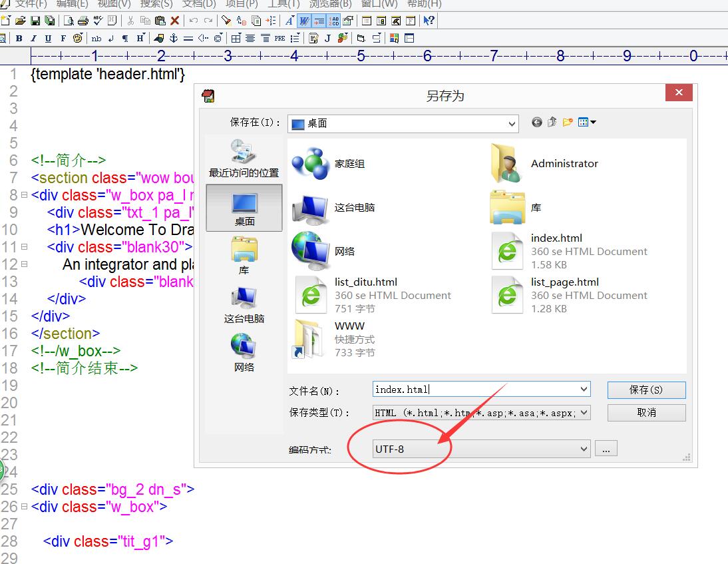The width and height of the screenshot is (728, 564).
Task: Click the red X delete icon
Action: coord(175,21)
